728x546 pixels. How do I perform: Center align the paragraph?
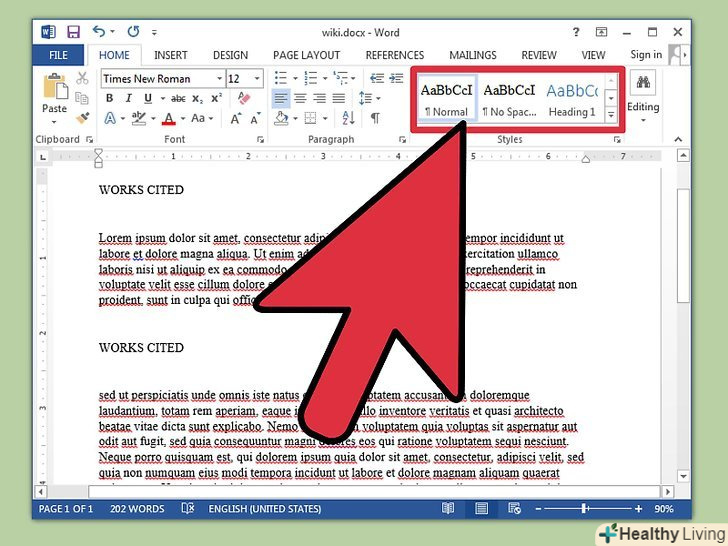point(300,98)
